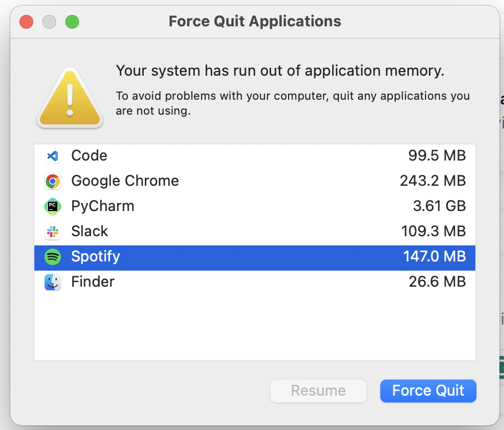Click the Resume button

tap(318, 391)
